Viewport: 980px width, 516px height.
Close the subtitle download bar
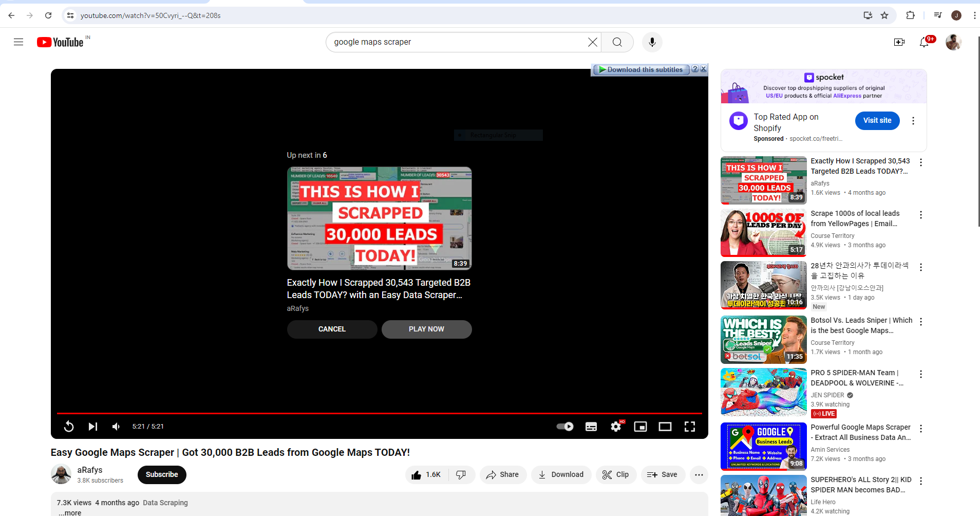point(704,69)
